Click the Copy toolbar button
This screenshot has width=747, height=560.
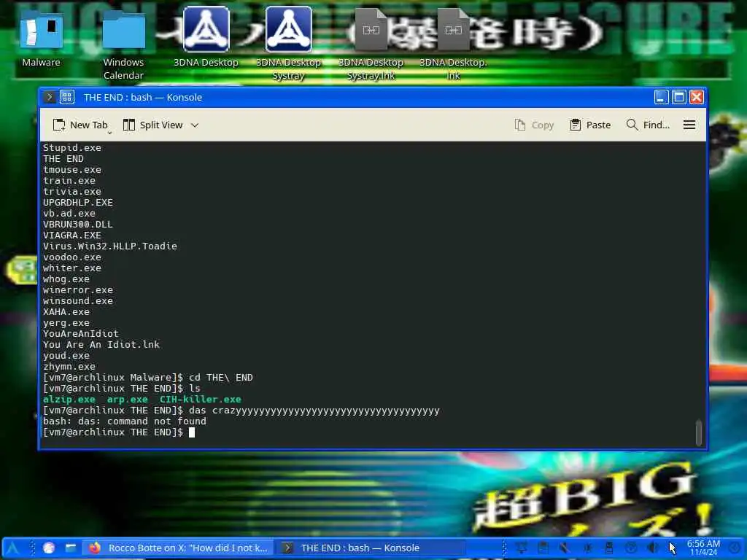click(x=534, y=125)
